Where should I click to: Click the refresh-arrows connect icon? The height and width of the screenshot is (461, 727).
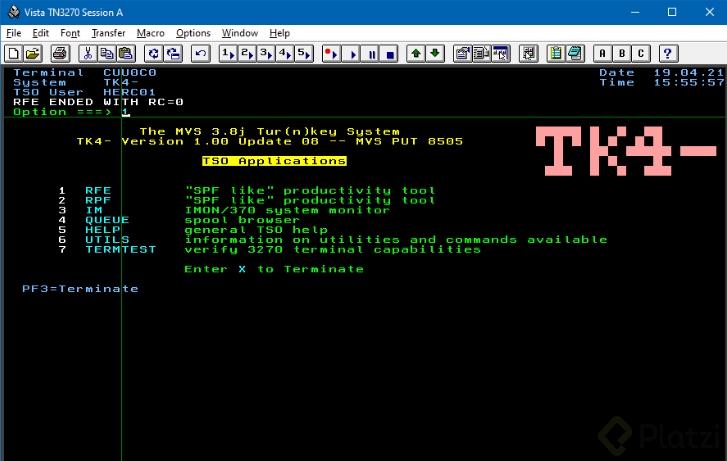(153, 53)
